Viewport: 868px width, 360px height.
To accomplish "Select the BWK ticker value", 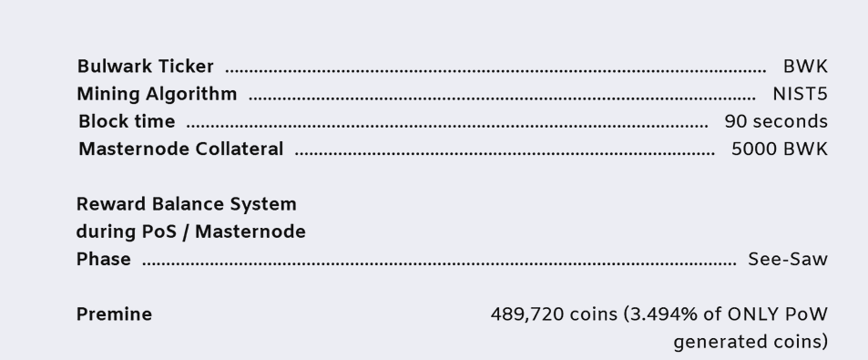I will point(805,67).
